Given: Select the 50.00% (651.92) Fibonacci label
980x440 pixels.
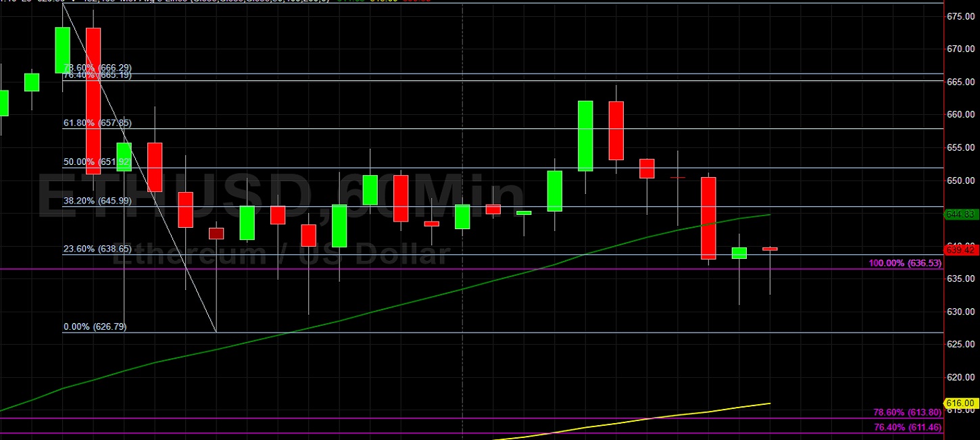Looking at the screenshot, I should (x=97, y=162).
